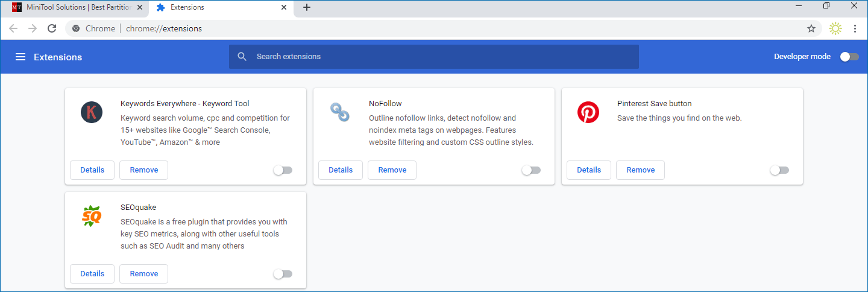The height and width of the screenshot is (292, 868).
Task: Open a new tab with plus button
Action: 306,7
